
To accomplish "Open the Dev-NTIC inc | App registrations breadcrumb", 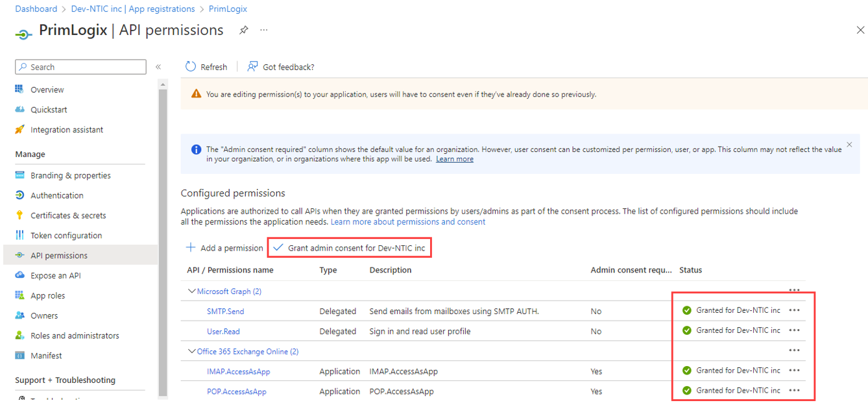I will tap(133, 9).
